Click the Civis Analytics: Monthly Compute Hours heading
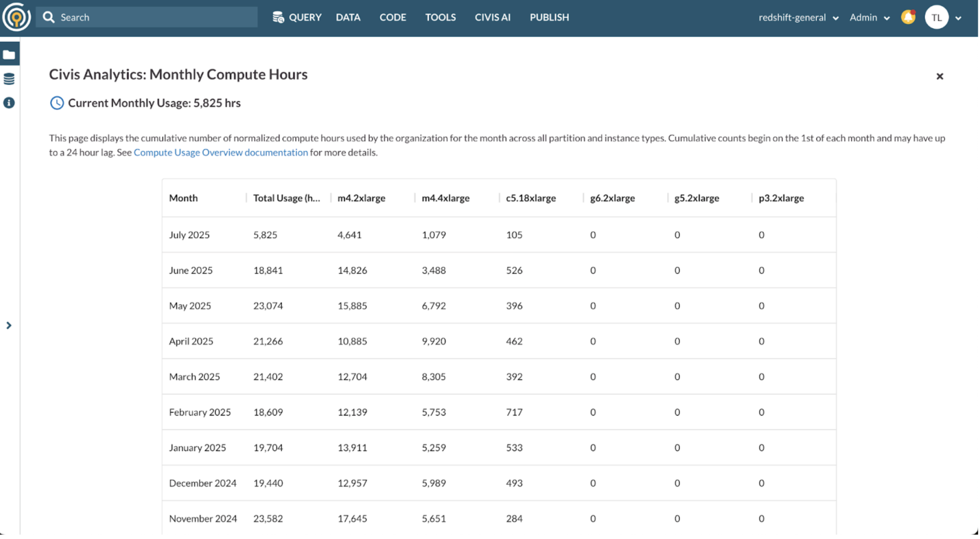 (178, 74)
